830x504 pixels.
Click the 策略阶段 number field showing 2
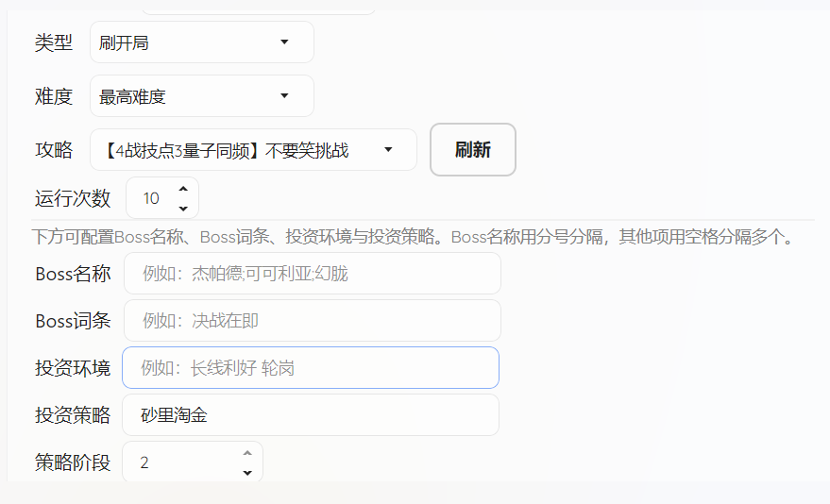(179, 462)
